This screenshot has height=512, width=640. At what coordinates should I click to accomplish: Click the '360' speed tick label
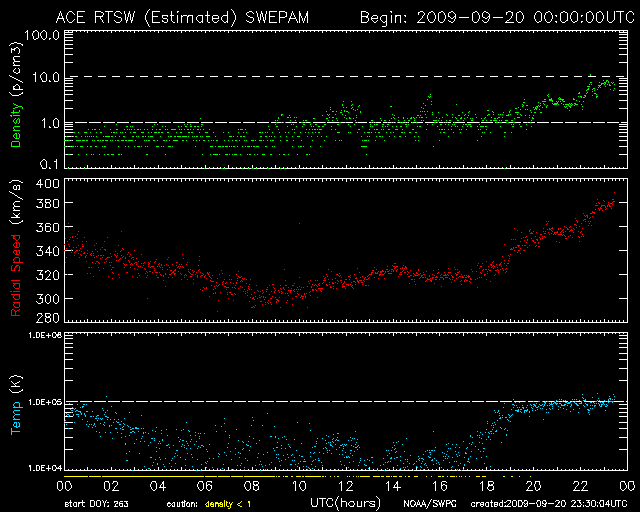(x=47, y=227)
